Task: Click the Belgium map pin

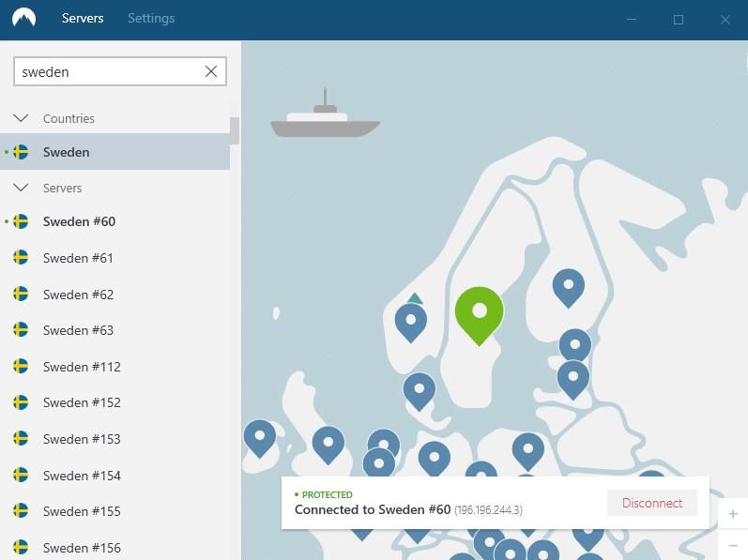Action: [379, 462]
